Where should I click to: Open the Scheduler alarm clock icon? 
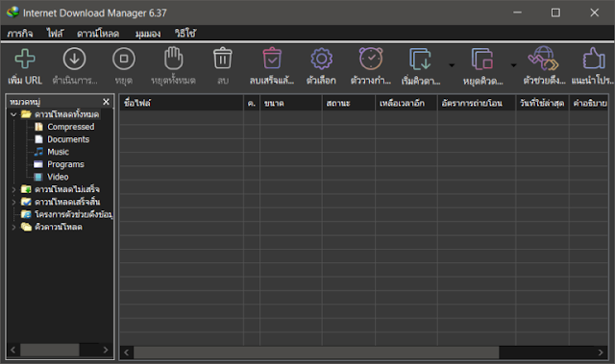371,59
